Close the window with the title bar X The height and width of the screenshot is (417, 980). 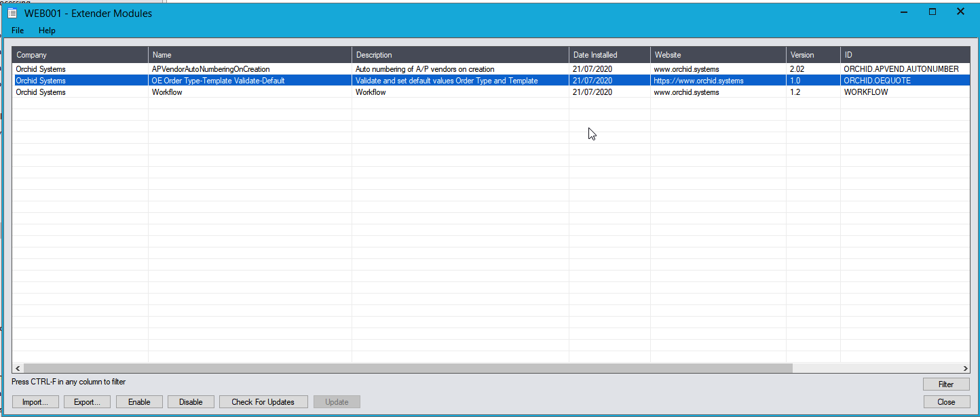point(960,12)
